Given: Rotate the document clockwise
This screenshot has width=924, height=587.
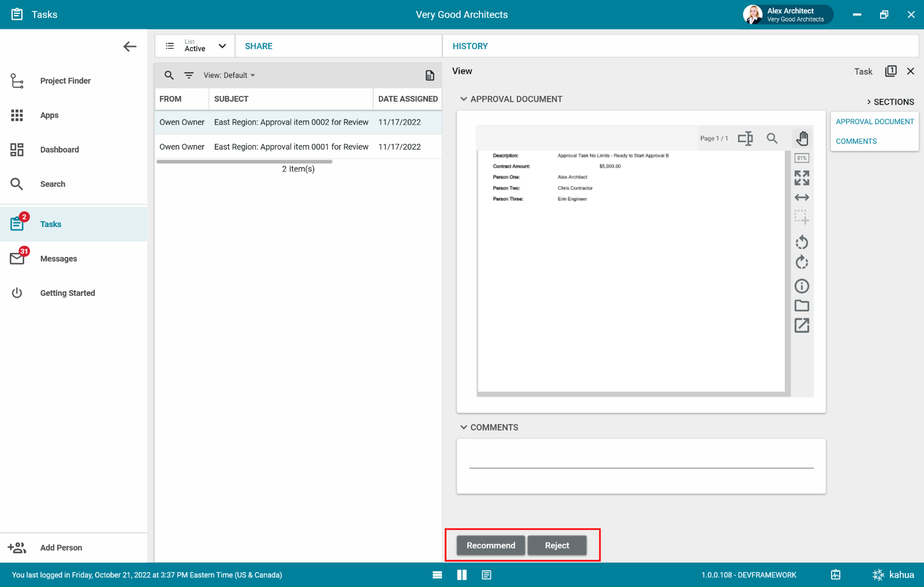Looking at the screenshot, I should click(x=802, y=263).
